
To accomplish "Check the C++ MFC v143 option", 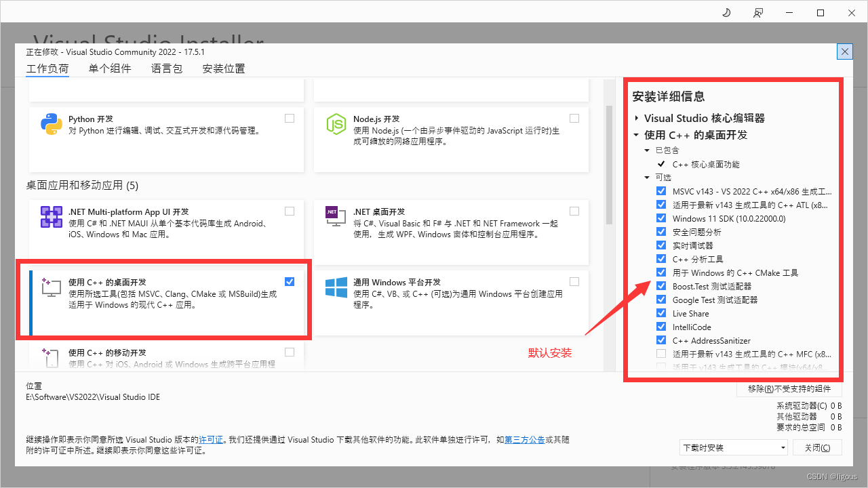I will point(661,354).
